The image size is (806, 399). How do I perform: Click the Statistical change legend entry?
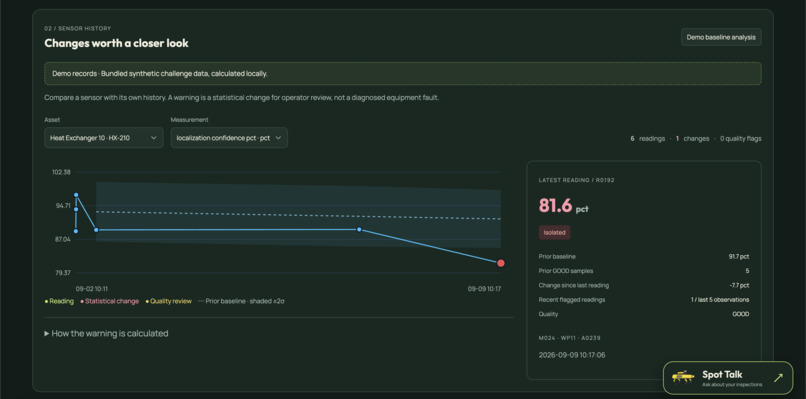click(109, 301)
